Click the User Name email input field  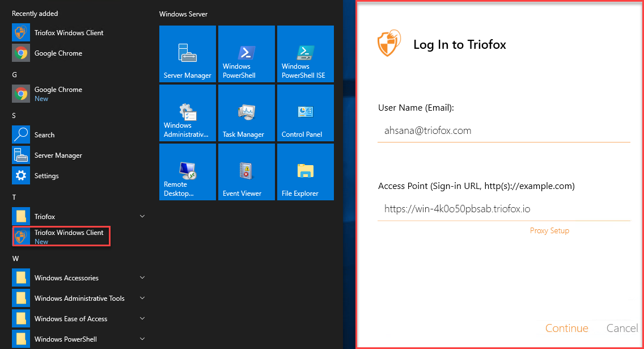pyautogui.click(x=504, y=131)
